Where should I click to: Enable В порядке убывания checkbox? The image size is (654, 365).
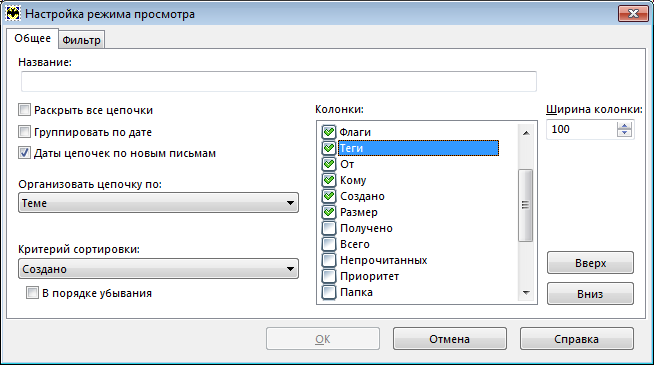32,293
